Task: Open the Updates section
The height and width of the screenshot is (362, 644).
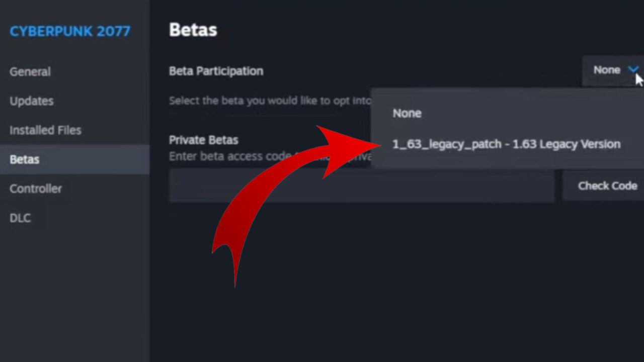Action: point(31,101)
